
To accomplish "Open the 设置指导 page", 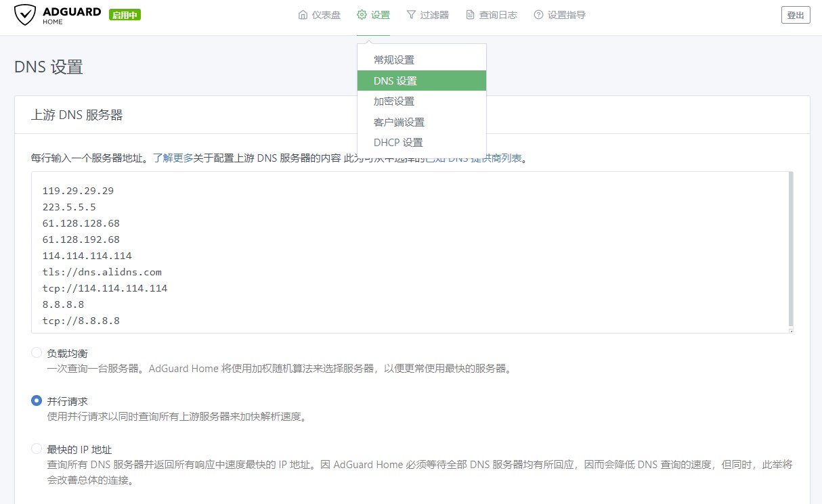I will coord(559,15).
